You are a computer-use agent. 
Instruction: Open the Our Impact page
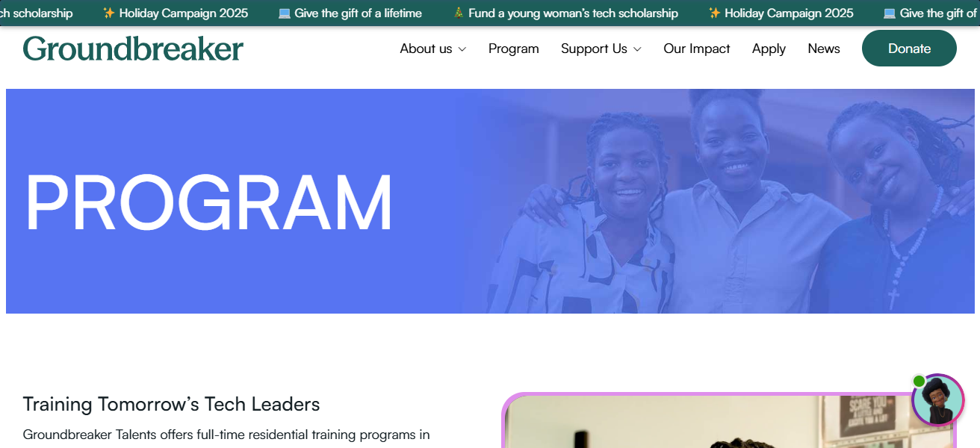697,49
